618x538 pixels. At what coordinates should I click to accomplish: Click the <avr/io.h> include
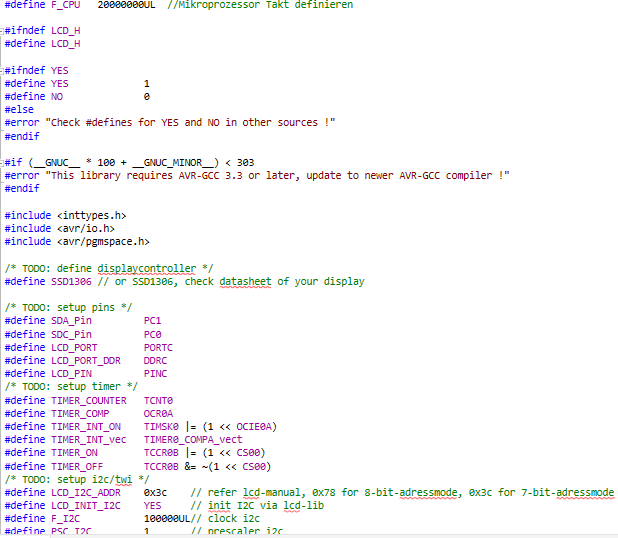coord(86,229)
